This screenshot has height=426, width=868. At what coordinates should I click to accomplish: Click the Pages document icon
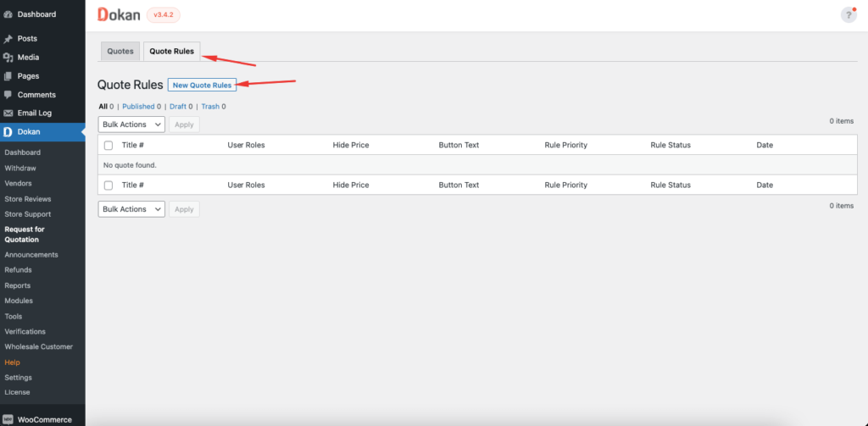coord(8,76)
